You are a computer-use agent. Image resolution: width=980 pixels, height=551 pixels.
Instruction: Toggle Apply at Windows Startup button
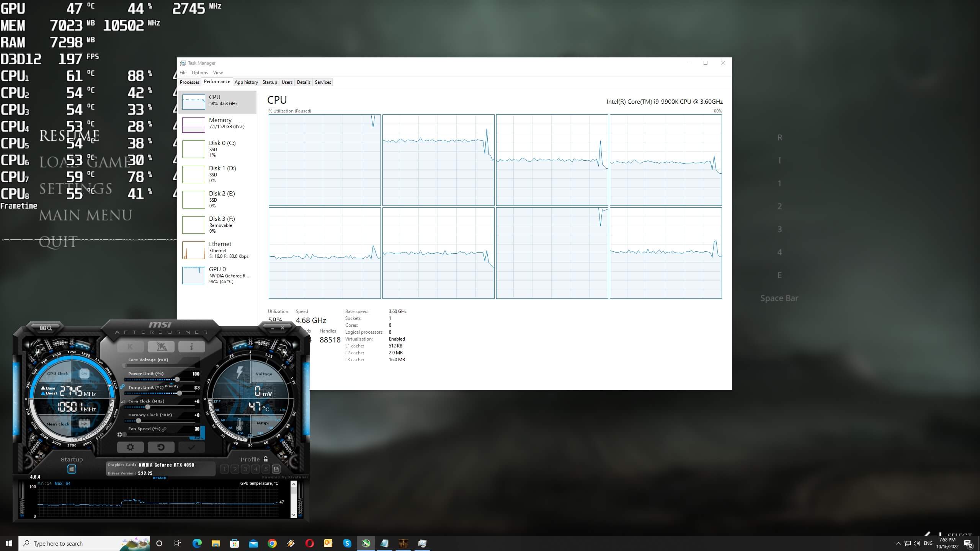coord(72,469)
